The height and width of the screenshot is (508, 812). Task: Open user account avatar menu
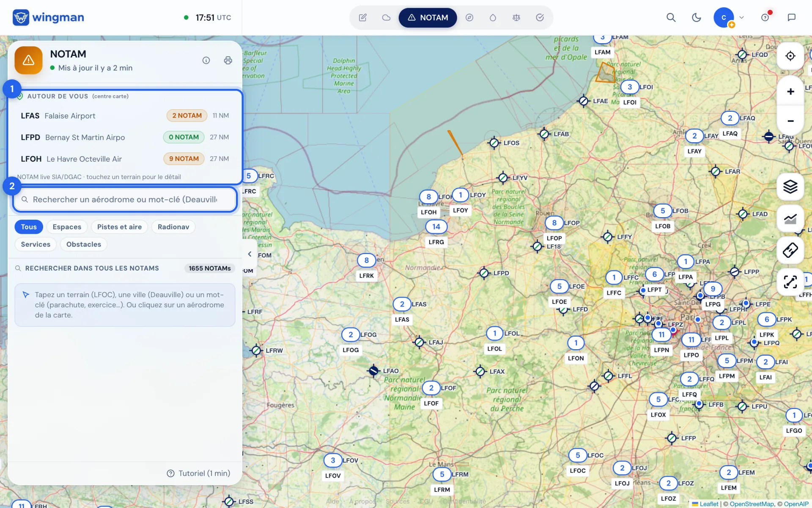(724, 17)
